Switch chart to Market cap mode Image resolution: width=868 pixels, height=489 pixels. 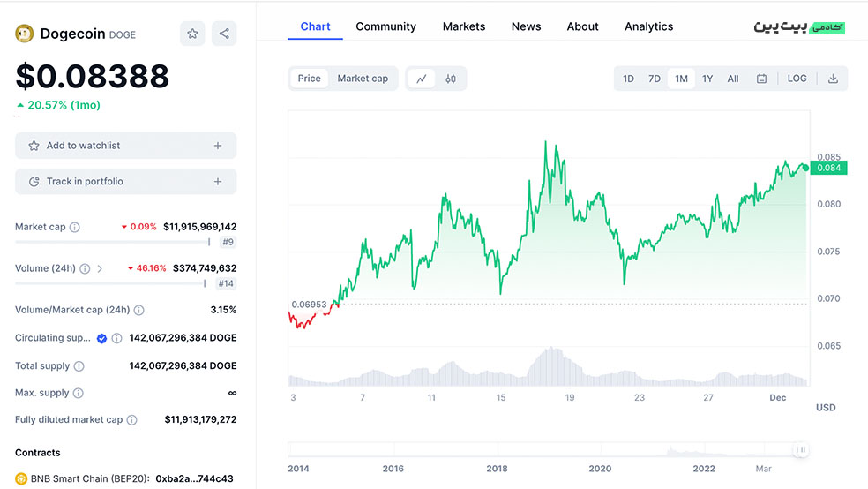[x=363, y=79]
